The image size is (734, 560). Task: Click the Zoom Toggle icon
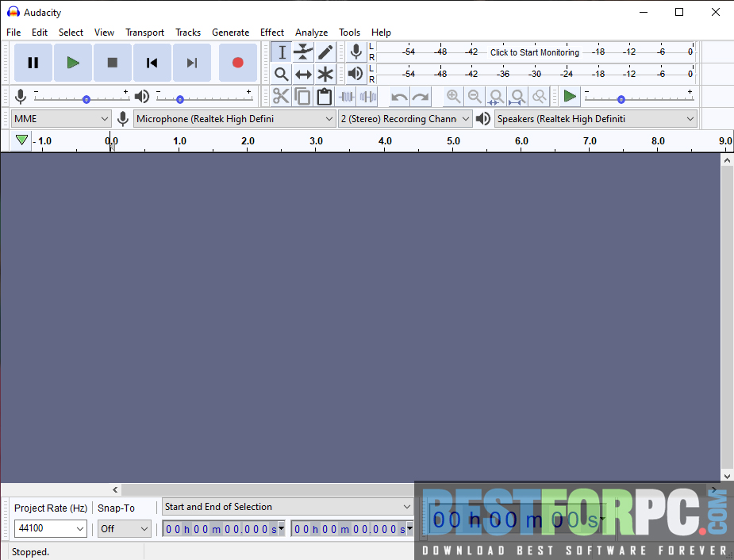tap(540, 97)
